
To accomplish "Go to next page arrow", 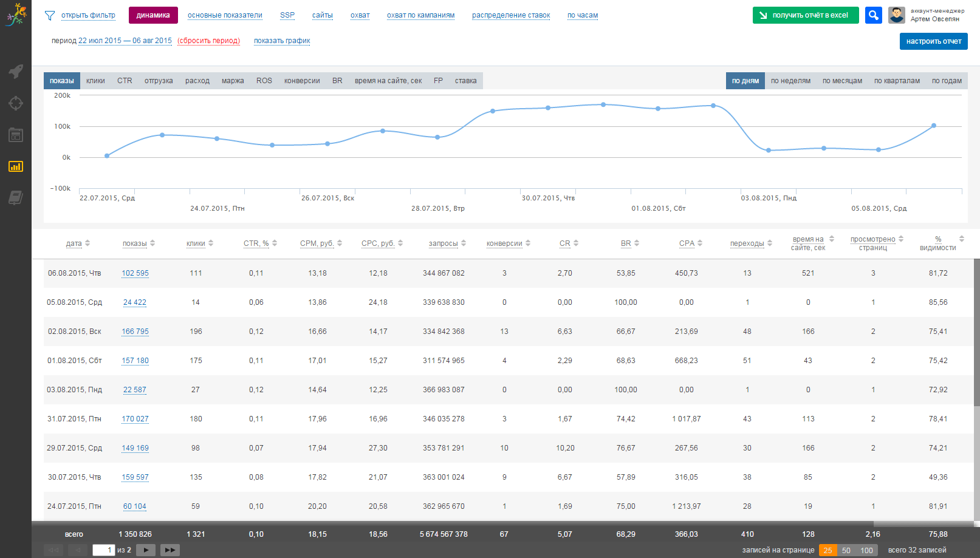I will pyautogui.click(x=146, y=550).
